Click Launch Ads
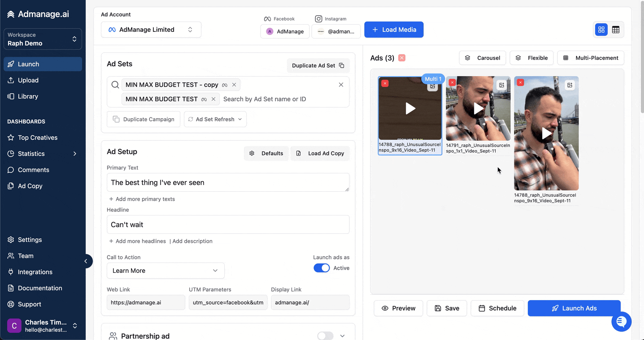This screenshot has height=340, width=644. click(x=574, y=308)
